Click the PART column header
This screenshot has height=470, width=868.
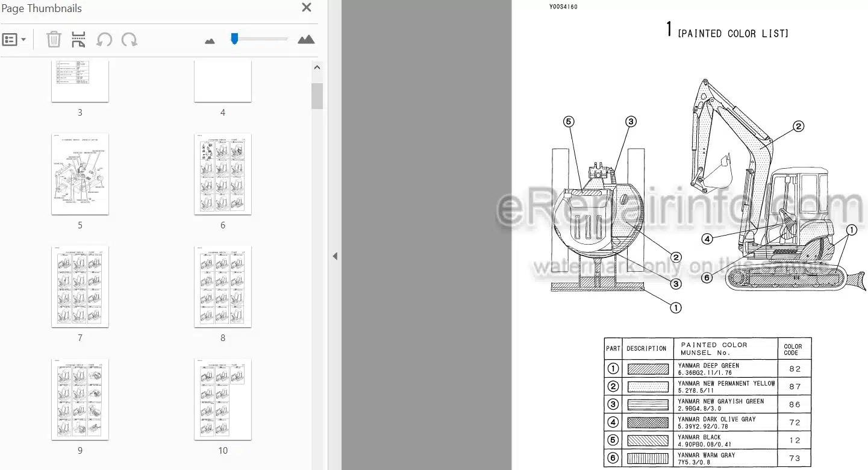click(x=613, y=348)
